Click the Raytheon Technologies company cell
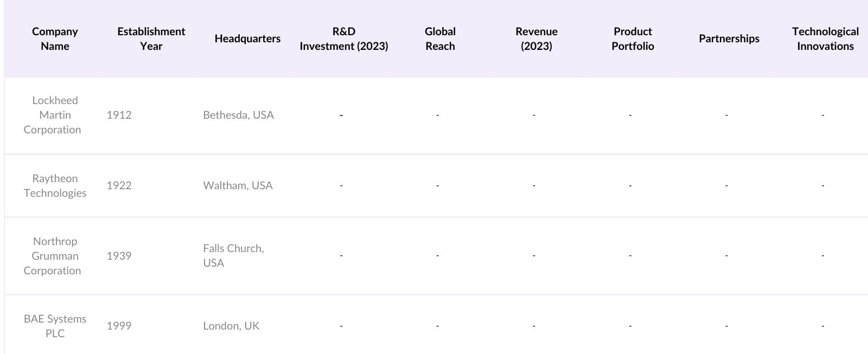The image size is (868, 354). point(55,185)
